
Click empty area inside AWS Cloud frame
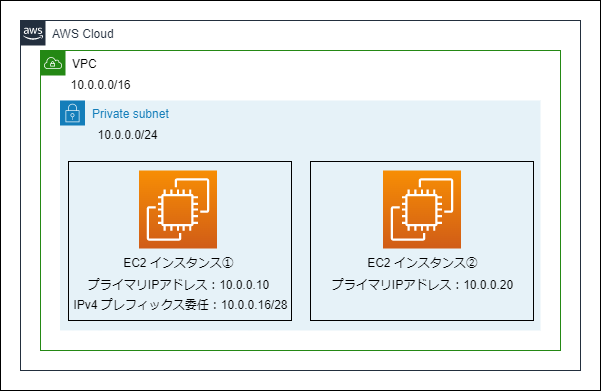[307, 360]
